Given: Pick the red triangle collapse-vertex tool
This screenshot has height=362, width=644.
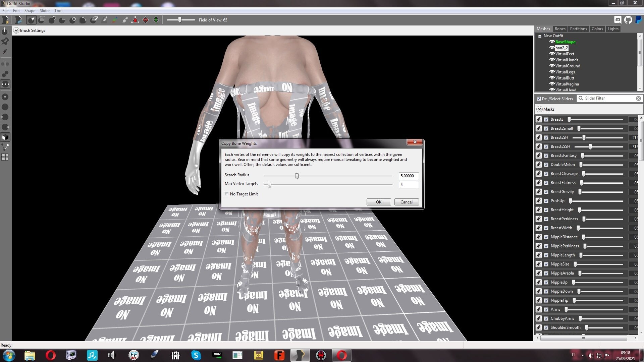Looking at the screenshot, I should point(135,20).
